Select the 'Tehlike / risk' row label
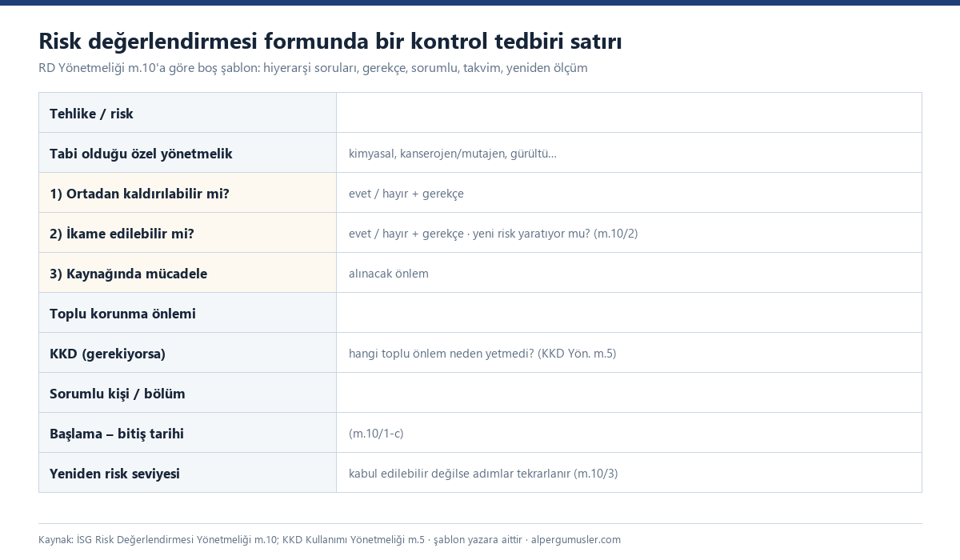Viewport: 960px width, 560px height. coord(187,113)
